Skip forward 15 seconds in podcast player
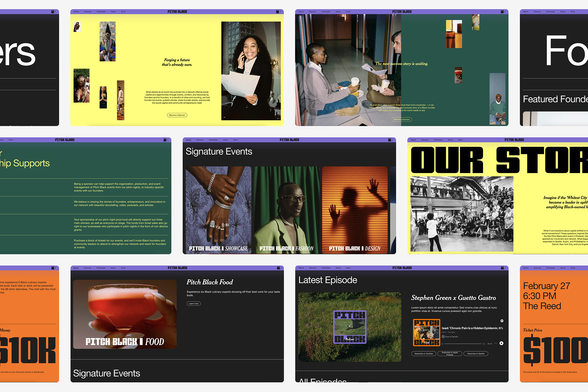The image size is (588, 392). coord(484,344)
